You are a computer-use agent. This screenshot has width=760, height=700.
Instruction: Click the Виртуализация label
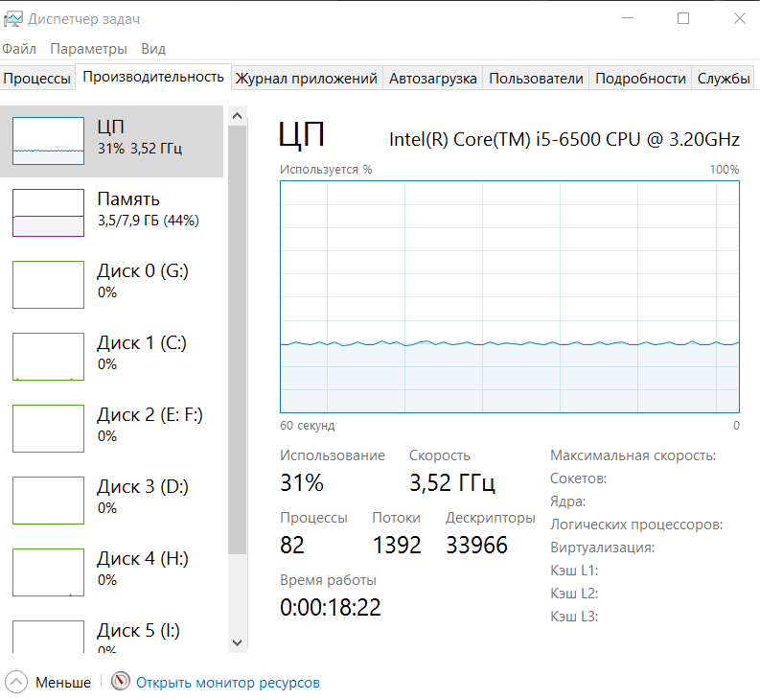pos(603,548)
